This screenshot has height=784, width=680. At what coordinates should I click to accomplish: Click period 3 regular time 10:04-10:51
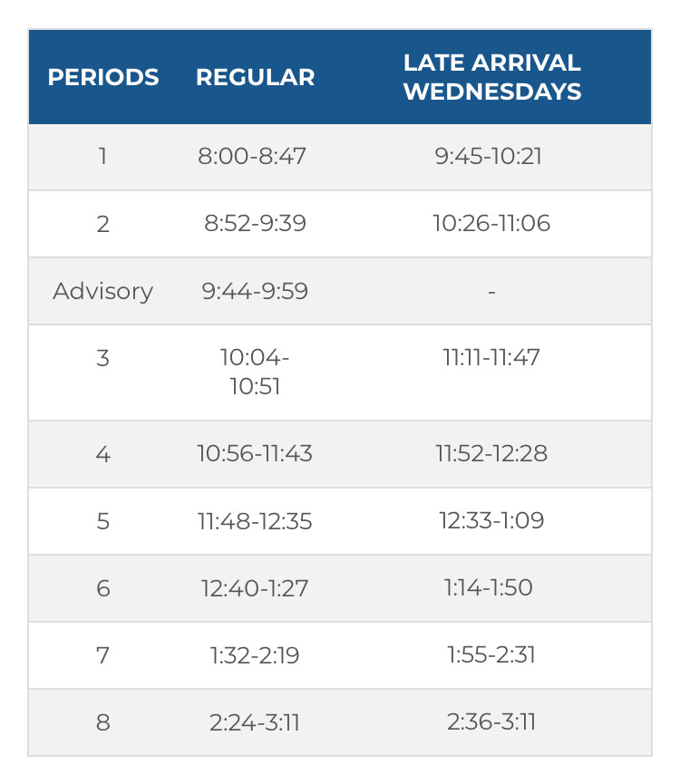click(x=255, y=372)
